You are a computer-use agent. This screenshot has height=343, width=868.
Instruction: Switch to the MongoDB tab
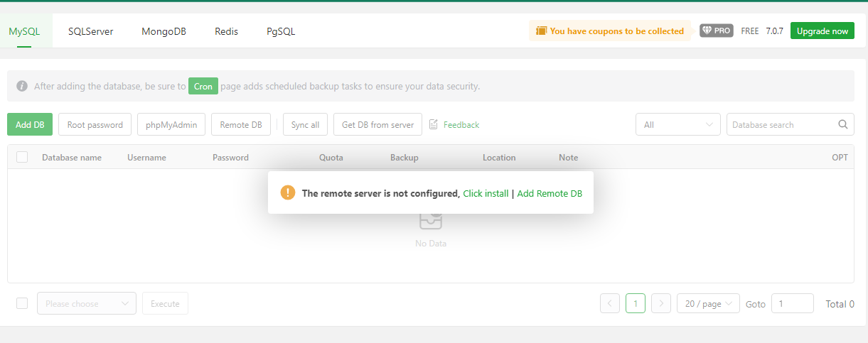point(164,31)
